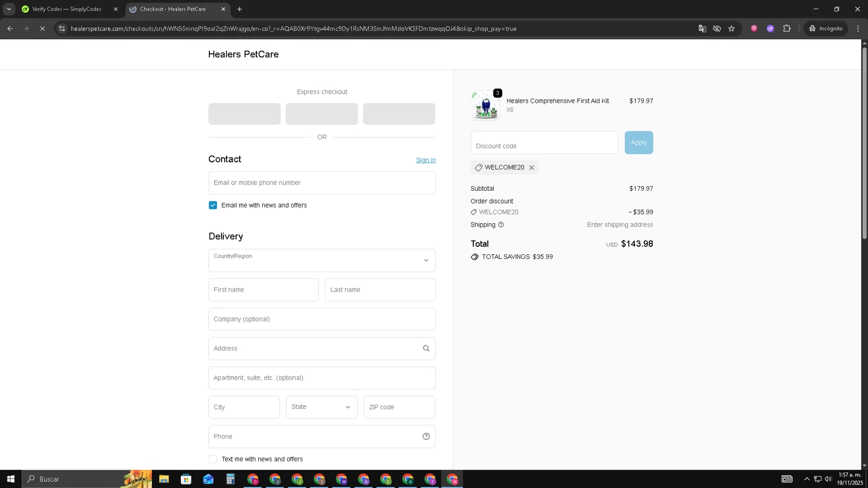Click the taskbar Buscar search box

[x=87, y=479]
